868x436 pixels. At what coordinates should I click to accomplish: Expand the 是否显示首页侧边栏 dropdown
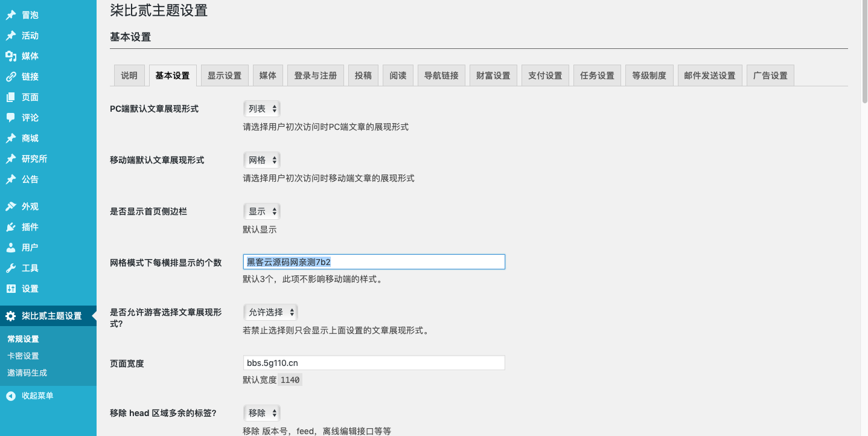(262, 211)
